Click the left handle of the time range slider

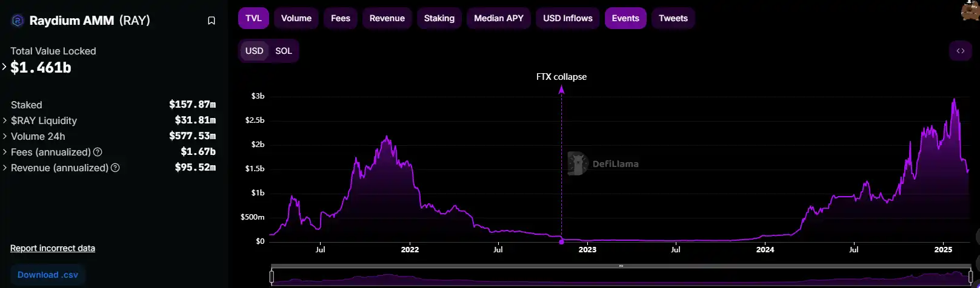pos(272,277)
